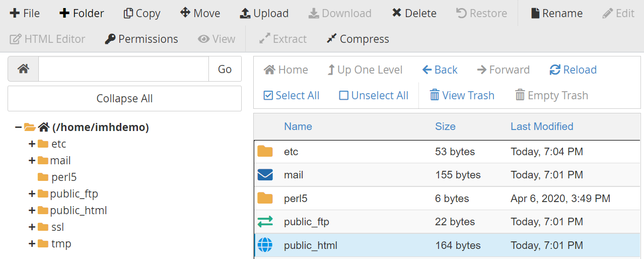Click the perl5 folder icon in list
Image resolution: width=644 pixels, height=259 pixels.
(265, 198)
